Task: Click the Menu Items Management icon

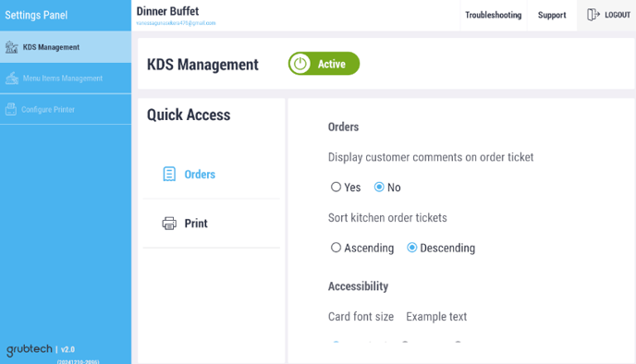Action: tap(12, 78)
